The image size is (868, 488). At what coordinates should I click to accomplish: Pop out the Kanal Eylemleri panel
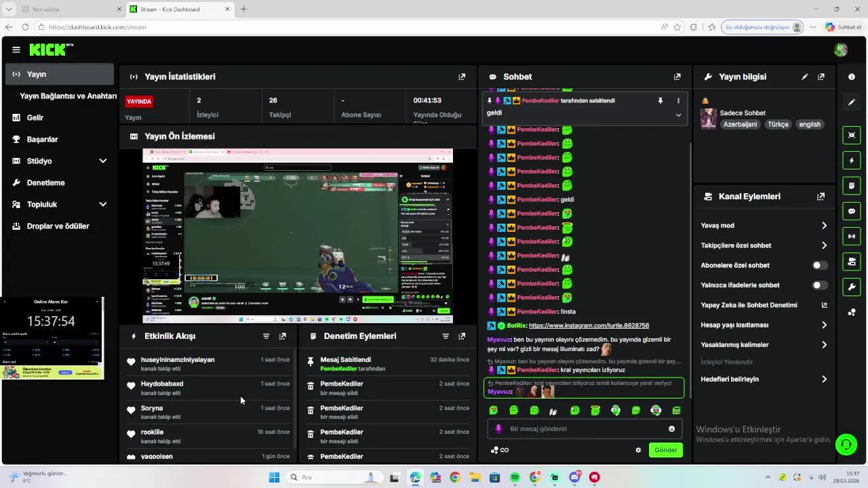pos(821,197)
